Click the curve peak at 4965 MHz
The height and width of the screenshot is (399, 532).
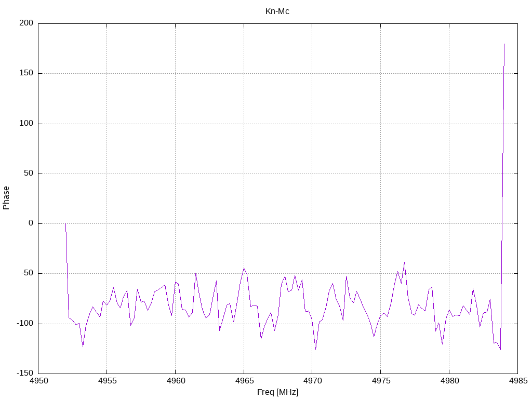(244, 268)
